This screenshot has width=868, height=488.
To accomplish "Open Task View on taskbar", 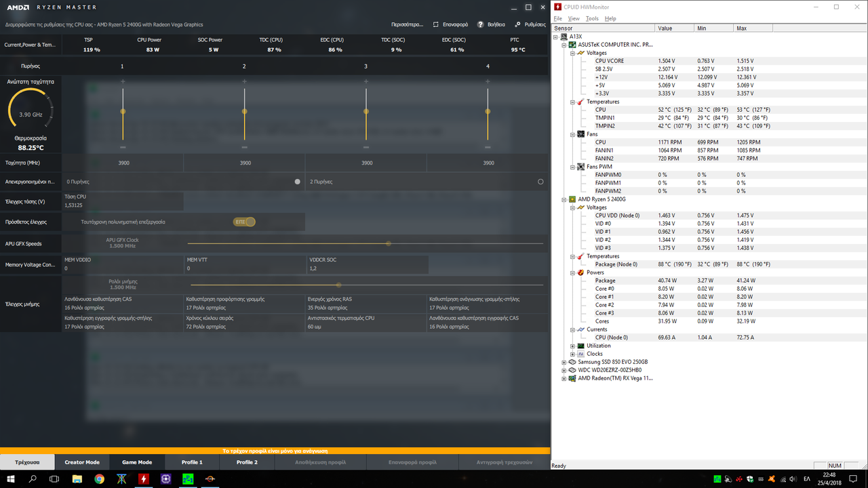I will (x=55, y=479).
